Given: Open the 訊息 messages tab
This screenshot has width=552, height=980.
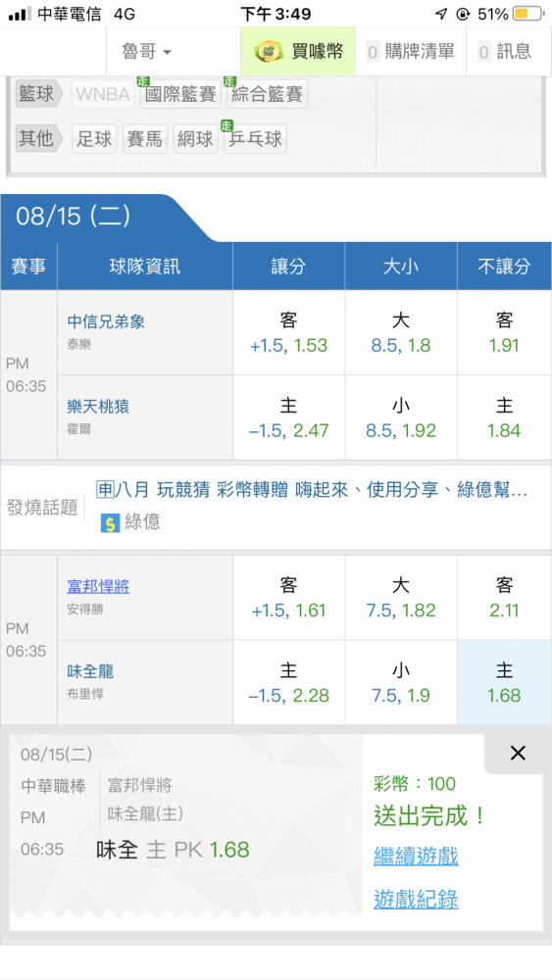Looking at the screenshot, I should pyautogui.click(x=505, y=51).
